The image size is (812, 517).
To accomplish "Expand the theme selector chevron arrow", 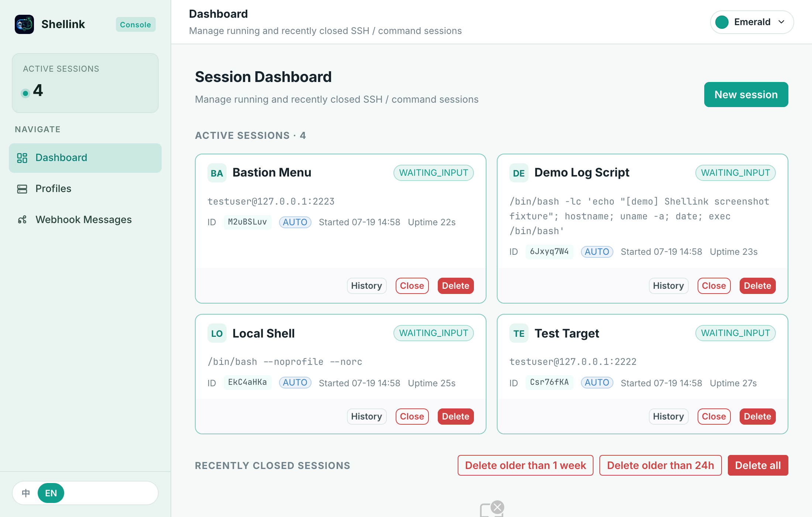I will 781,22.
